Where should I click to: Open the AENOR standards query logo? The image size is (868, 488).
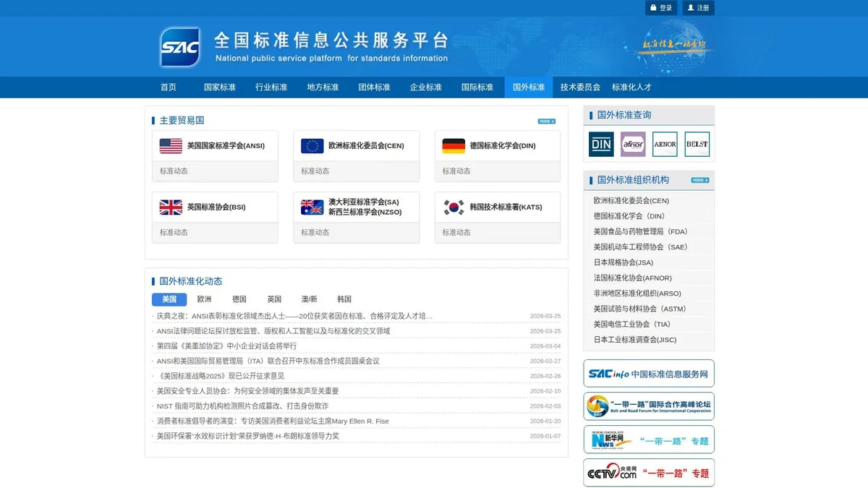(x=665, y=144)
